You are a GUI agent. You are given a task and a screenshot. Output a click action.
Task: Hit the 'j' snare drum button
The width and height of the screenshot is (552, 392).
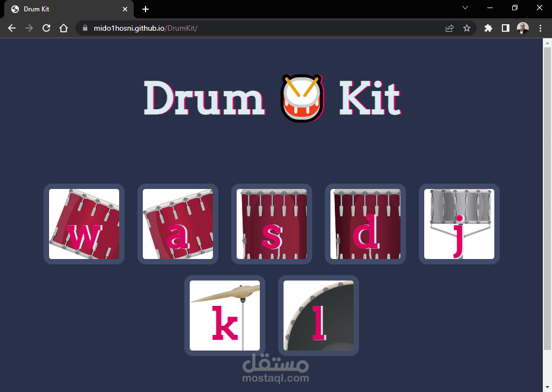pos(459,224)
